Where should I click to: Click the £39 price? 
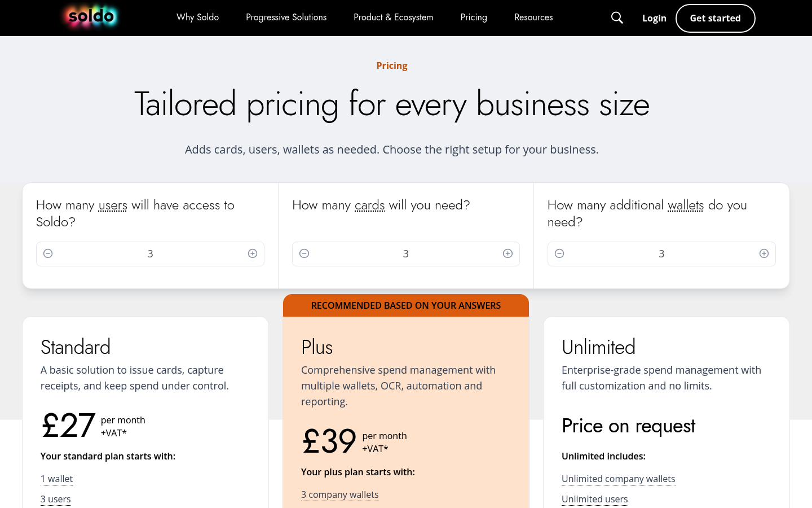[x=329, y=441]
